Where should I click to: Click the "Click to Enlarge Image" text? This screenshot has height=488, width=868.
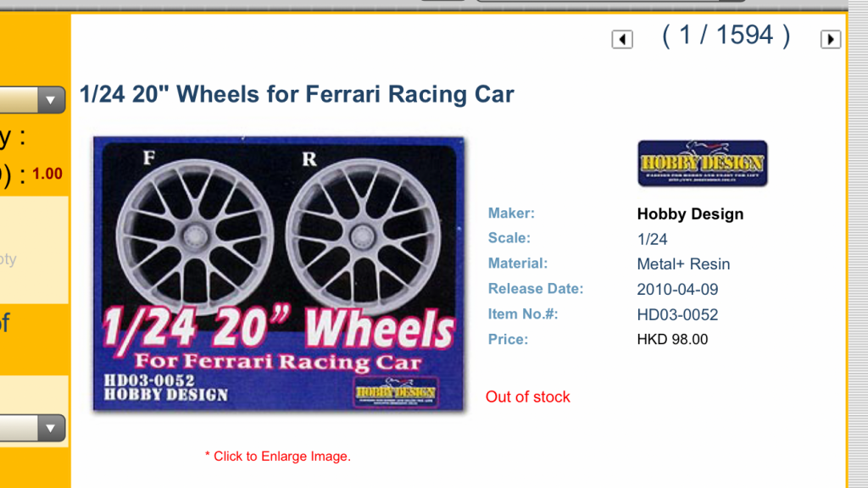point(278,457)
